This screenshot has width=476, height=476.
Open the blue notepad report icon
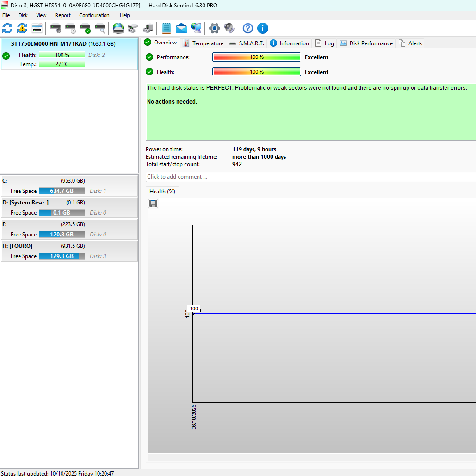click(167, 28)
